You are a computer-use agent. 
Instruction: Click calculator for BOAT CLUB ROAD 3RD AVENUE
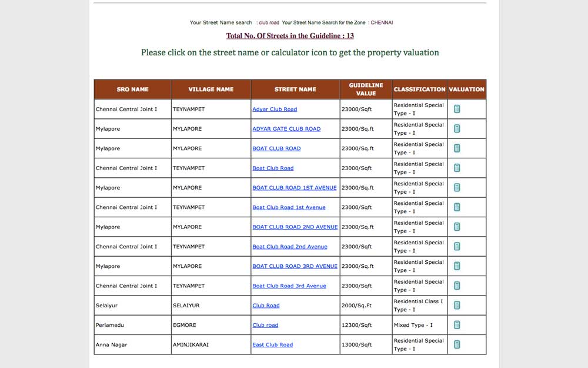pyautogui.click(x=456, y=266)
